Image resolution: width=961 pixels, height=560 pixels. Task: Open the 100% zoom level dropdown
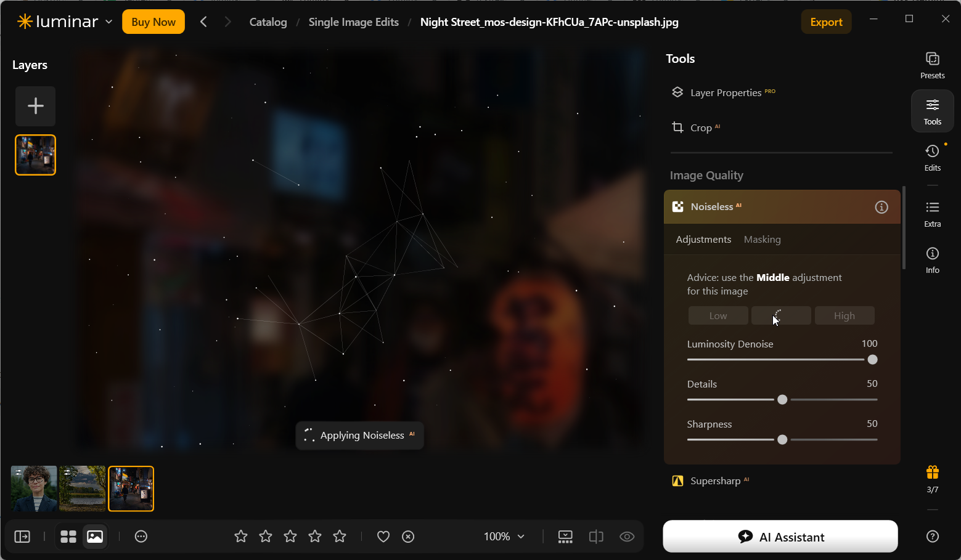504,537
